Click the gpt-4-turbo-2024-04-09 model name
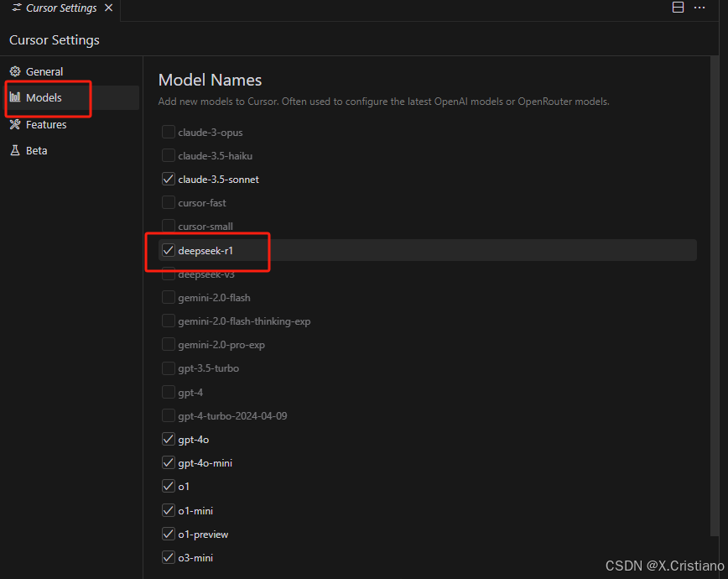The height and width of the screenshot is (579, 728). (232, 416)
